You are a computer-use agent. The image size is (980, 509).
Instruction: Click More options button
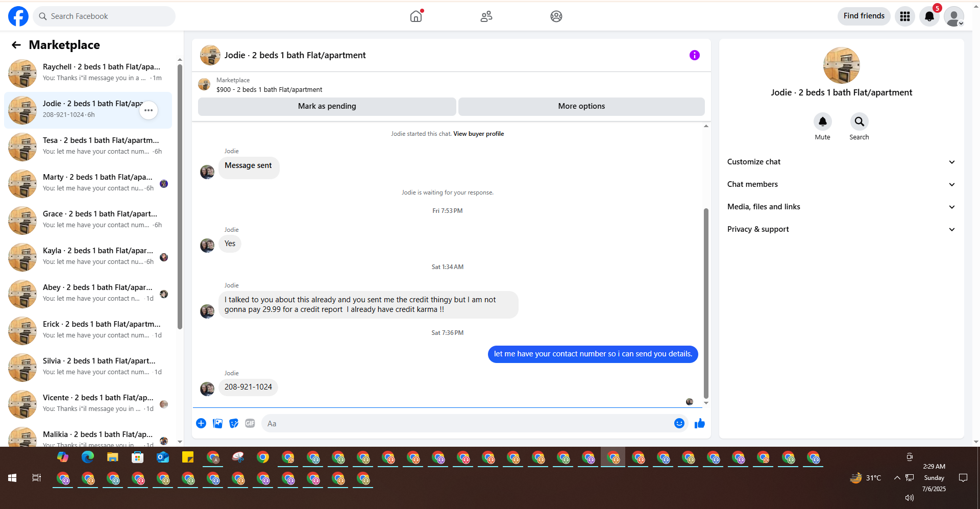[581, 106]
